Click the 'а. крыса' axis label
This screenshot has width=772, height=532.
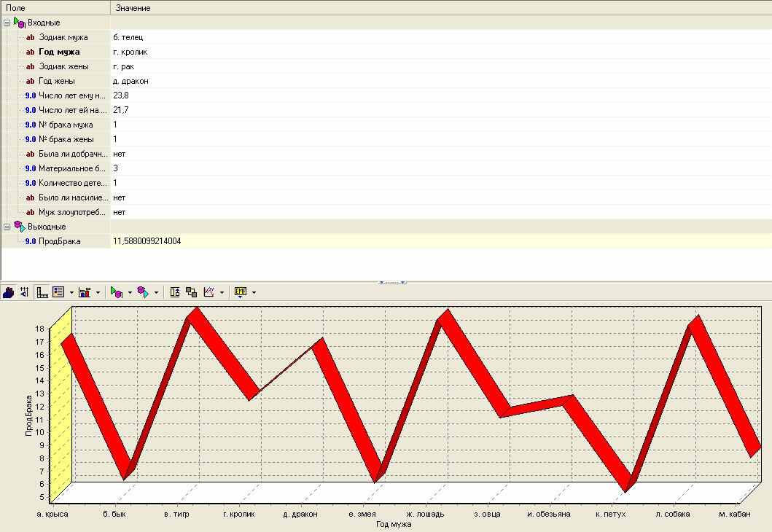click(x=52, y=515)
